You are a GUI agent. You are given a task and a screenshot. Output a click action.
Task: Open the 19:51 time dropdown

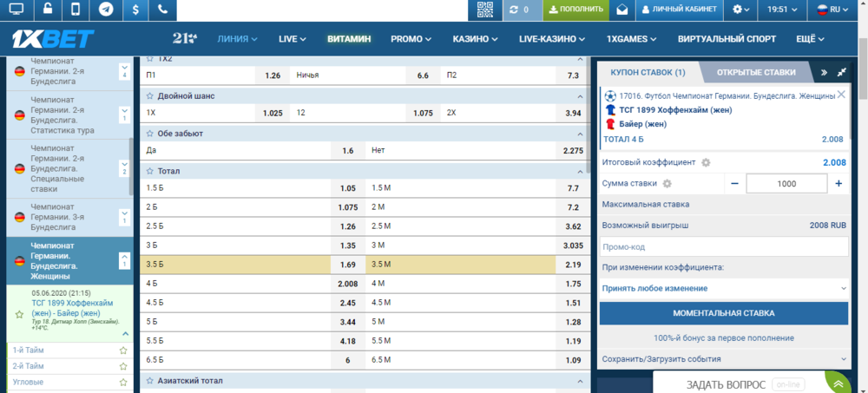point(782,10)
